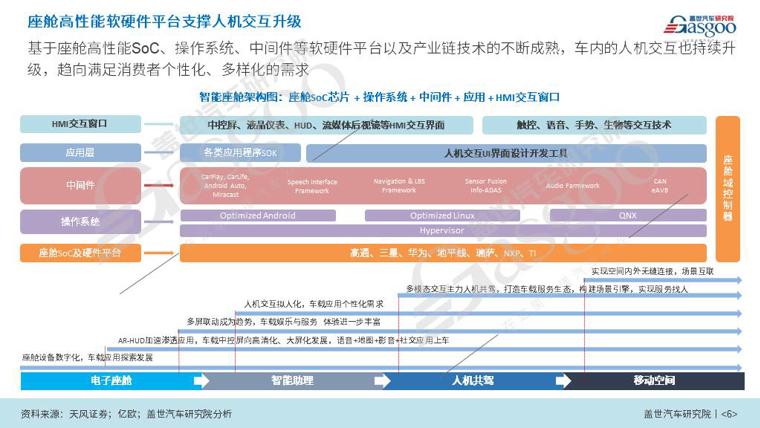Select CAN eAVB text
Image resolution: width=760 pixels, height=428 pixels.
pos(660,186)
